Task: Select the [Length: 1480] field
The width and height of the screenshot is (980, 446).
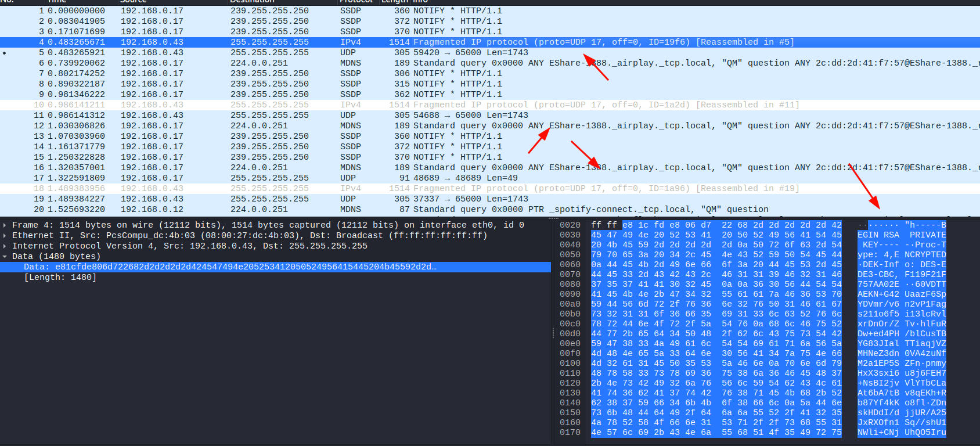Action: point(60,278)
